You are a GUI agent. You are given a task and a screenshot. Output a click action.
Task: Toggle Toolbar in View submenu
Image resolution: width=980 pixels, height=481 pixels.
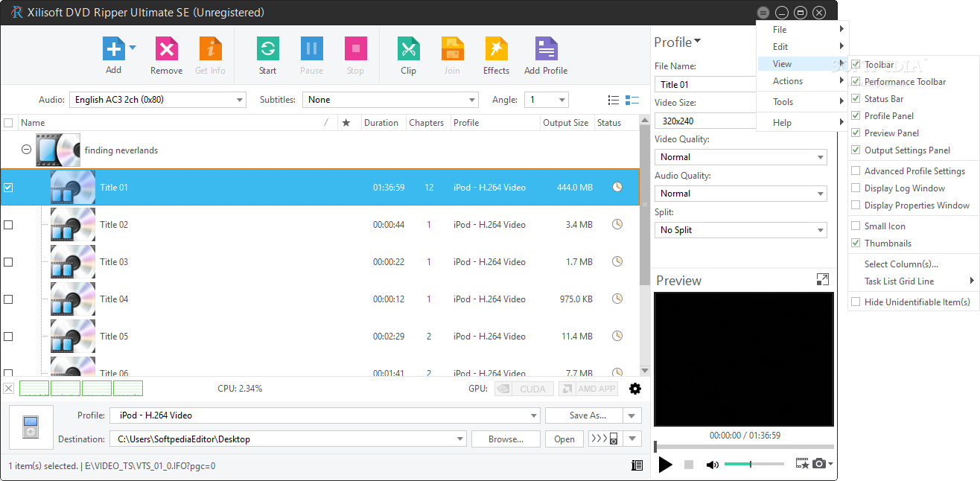point(913,65)
